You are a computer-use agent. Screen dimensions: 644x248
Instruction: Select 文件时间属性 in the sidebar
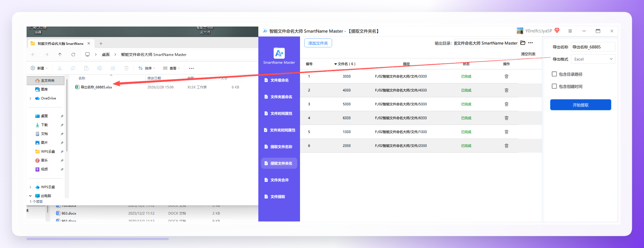pos(279,114)
